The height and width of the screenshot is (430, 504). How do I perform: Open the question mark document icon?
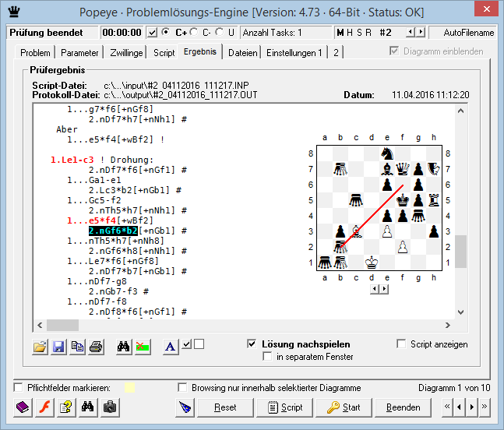[66, 407]
